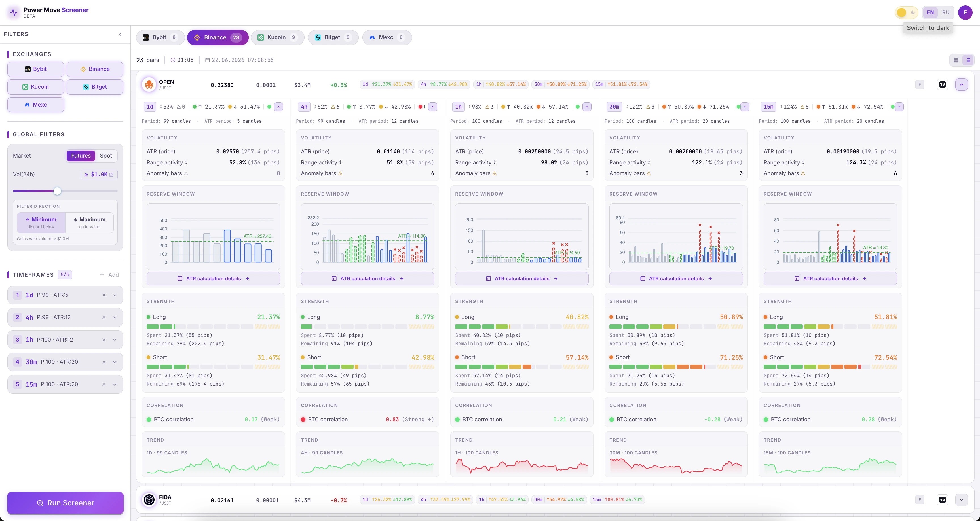Click the 1d timeframe badge in OPEN details
Screen dimensions: 980x521
click(150, 107)
